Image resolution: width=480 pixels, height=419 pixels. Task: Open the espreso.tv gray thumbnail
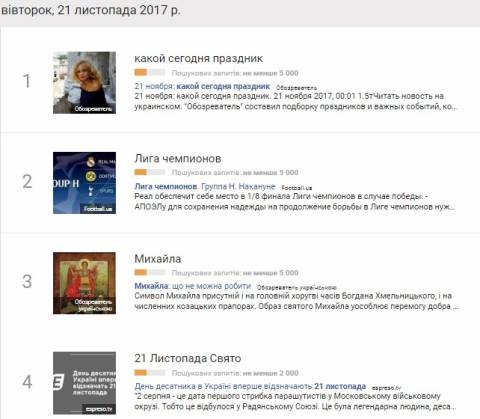[x=84, y=383]
